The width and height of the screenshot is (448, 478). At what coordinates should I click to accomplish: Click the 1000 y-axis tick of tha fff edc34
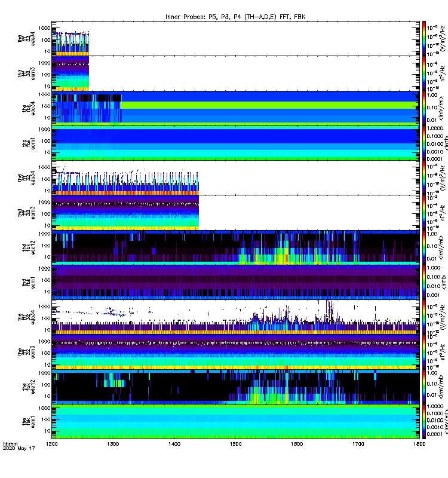44,28
